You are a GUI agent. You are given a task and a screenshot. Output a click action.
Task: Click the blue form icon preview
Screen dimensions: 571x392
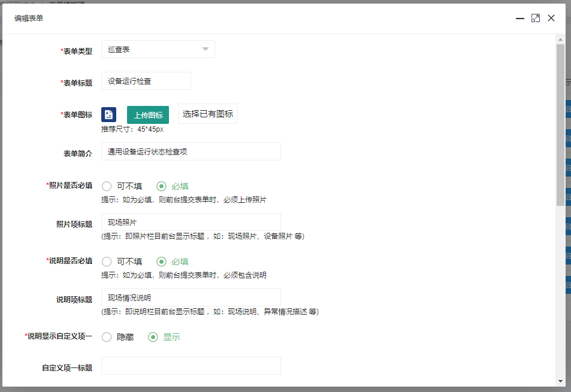pyautogui.click(x=108, y=115)
